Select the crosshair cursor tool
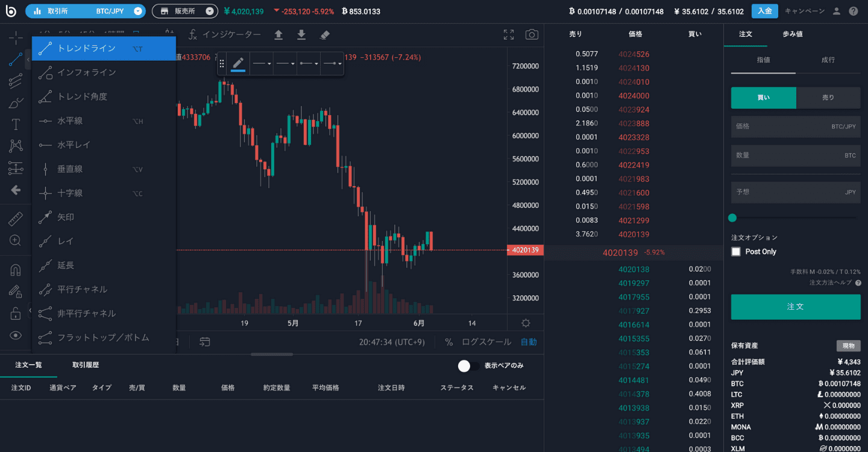Screen dimensions: 868x452 [16, 38]
